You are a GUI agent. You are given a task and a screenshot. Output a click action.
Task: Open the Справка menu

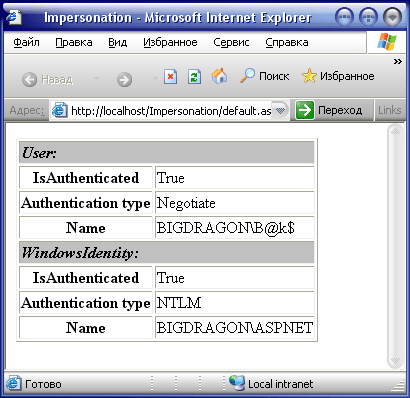click(287, 42)
